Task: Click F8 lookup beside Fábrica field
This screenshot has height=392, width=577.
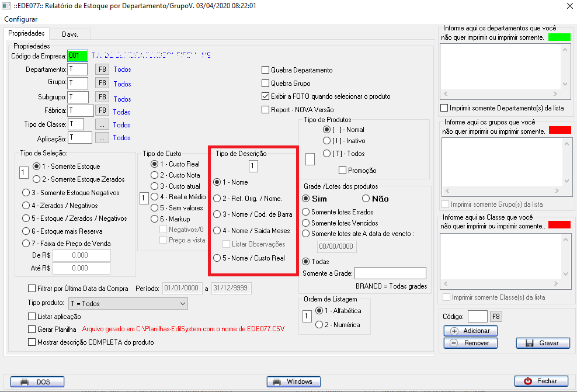Action: click(x=102, y=110)
